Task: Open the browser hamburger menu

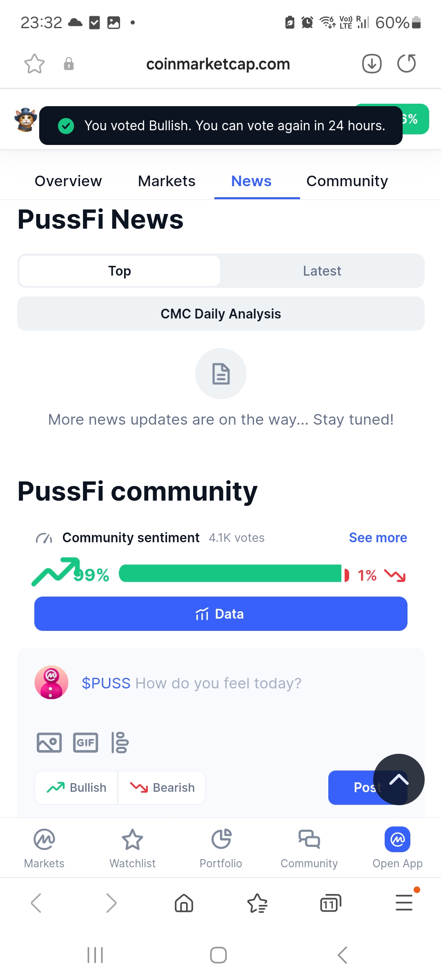Action: coord(404,902)
